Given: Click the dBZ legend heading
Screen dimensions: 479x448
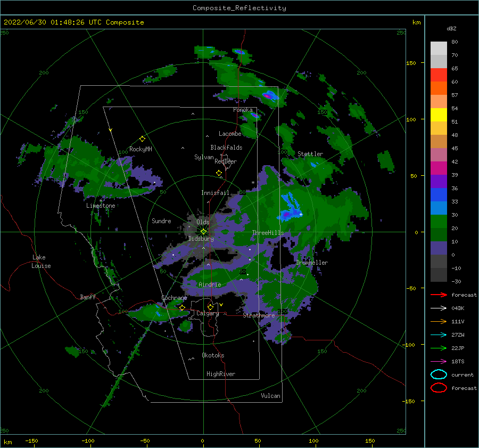Looking at the screenshot, I should (451, 28).
